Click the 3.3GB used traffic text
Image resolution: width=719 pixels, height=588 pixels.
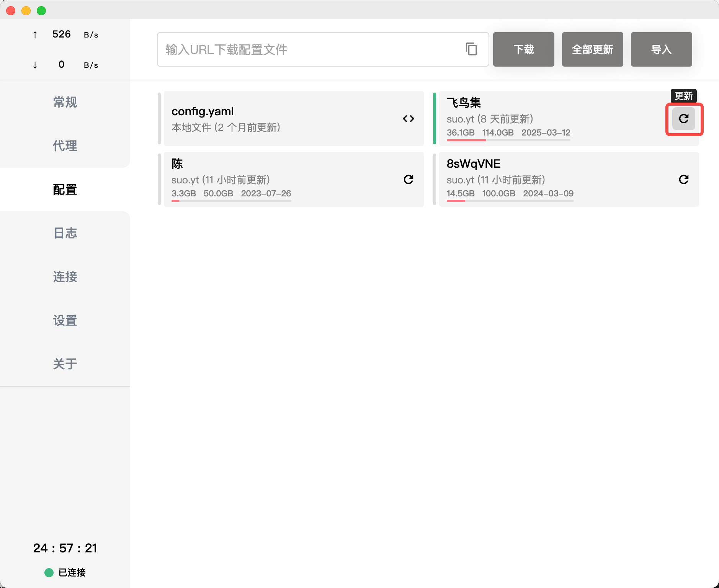pyautogui.click(x=184, y=193)
